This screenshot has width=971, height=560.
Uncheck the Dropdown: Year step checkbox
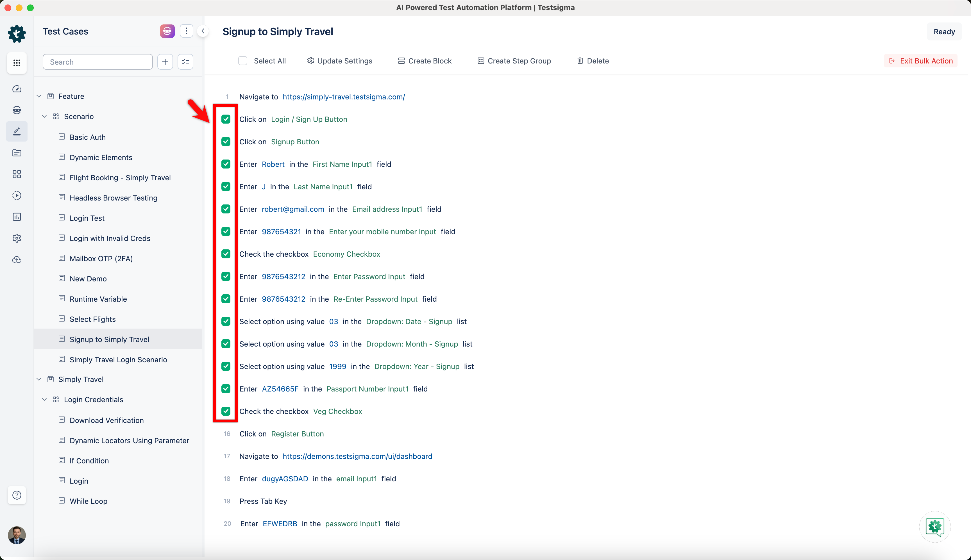coord(226,366)
